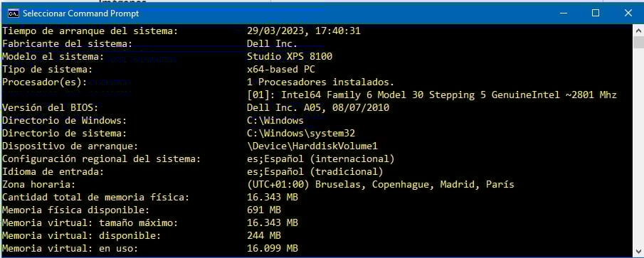
Task: Open the Command Prompt system menu icon
Action: [13, 14]
